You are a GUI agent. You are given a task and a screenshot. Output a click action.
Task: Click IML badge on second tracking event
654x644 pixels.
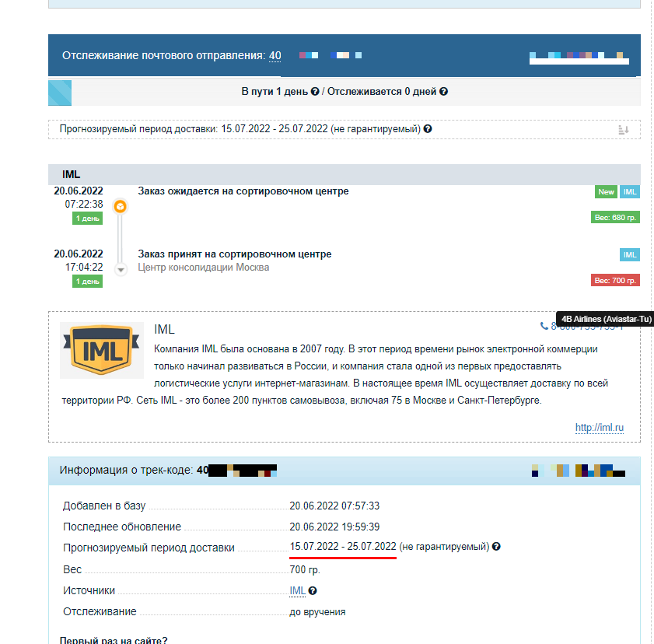click(630, 255)
